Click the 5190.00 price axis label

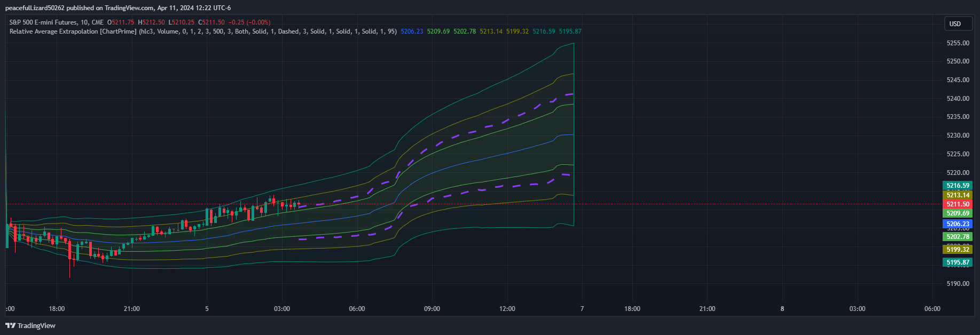tap(958, 284)
